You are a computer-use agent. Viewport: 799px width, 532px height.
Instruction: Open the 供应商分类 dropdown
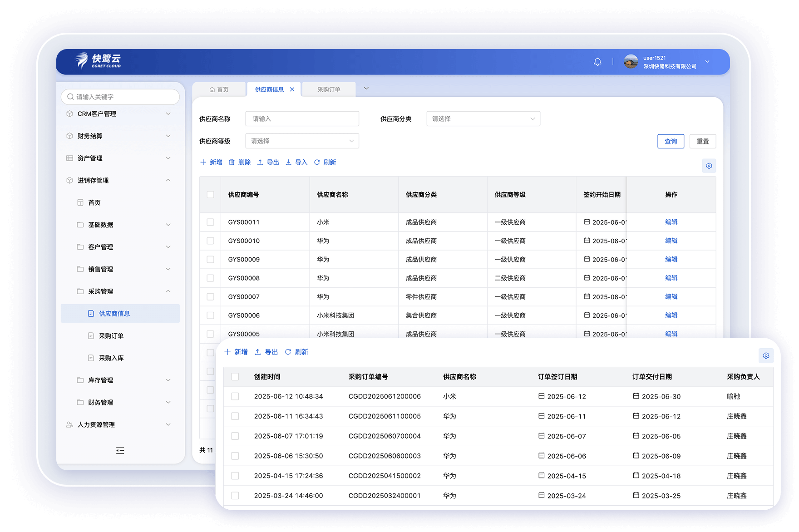coord(483,119)
